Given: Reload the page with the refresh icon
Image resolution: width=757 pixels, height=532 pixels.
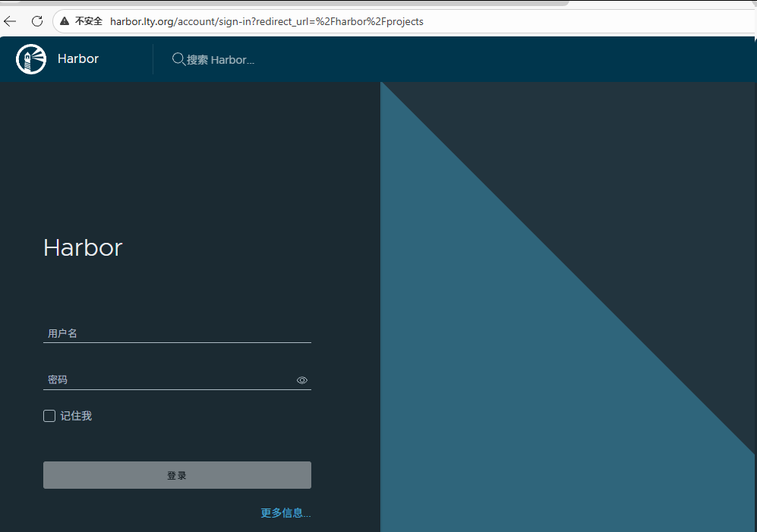Looking at the screenshot, I should tap(37, 21).
